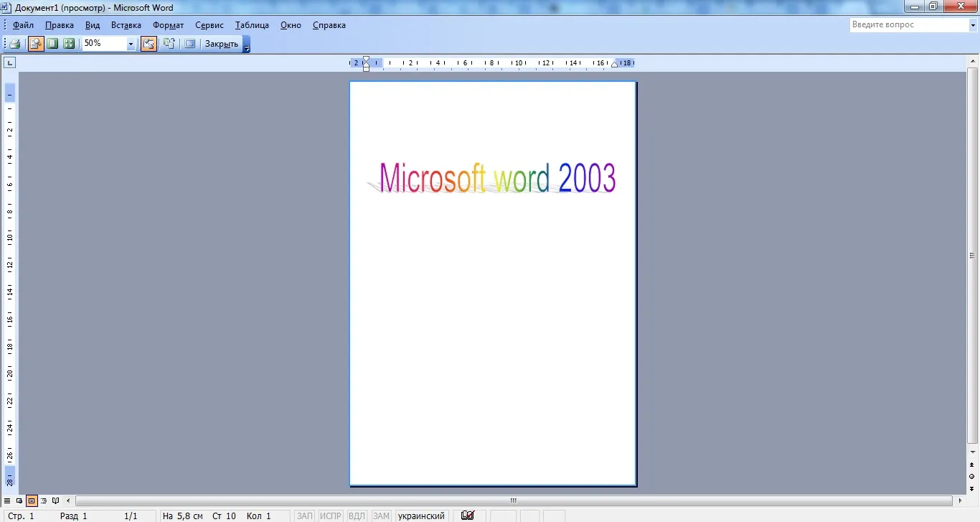Click the vertical scrollbar down arrow

(973, 453)
